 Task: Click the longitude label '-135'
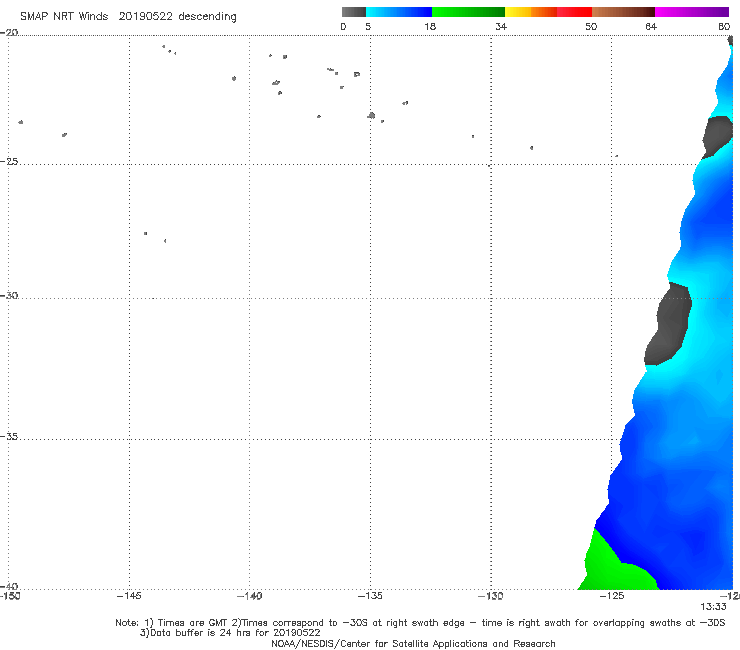pos(370,596)
